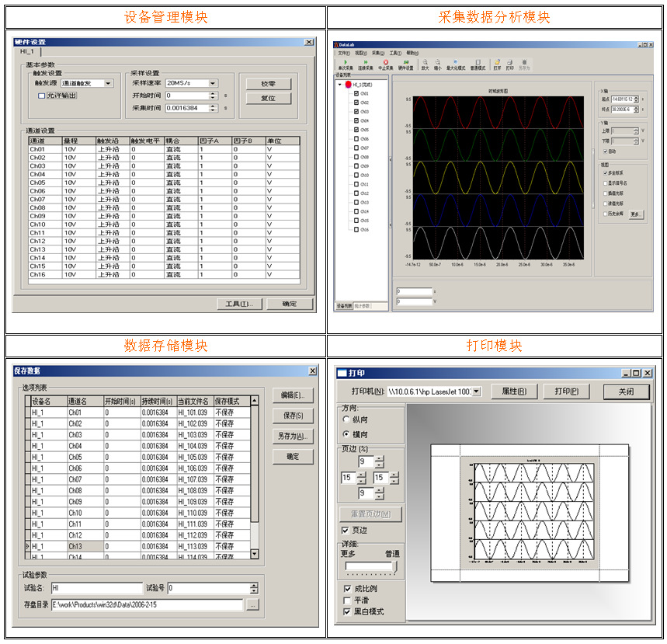Click browse button beside 存盘目录 path field
The height and width of the screenshot is (644, 667).
[x=252, y=605]
